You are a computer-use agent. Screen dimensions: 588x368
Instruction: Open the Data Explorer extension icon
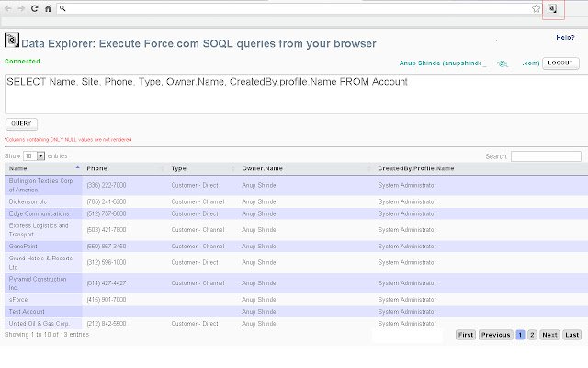552,8
